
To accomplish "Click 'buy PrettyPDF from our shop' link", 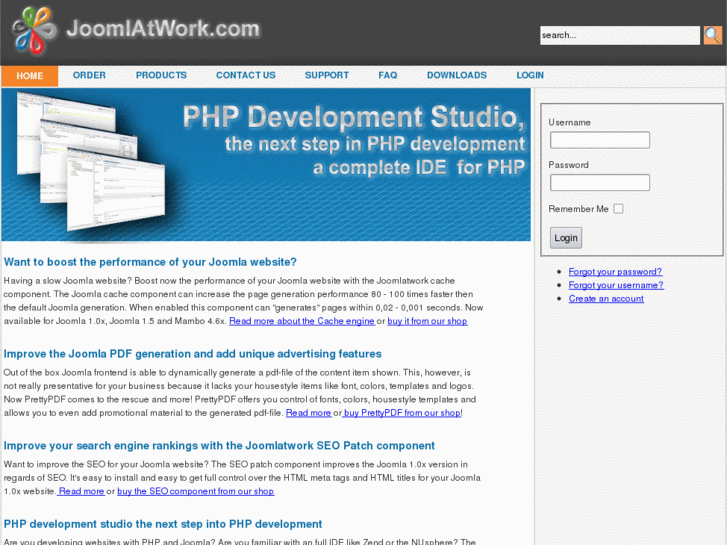I will (x=402, y=413).
